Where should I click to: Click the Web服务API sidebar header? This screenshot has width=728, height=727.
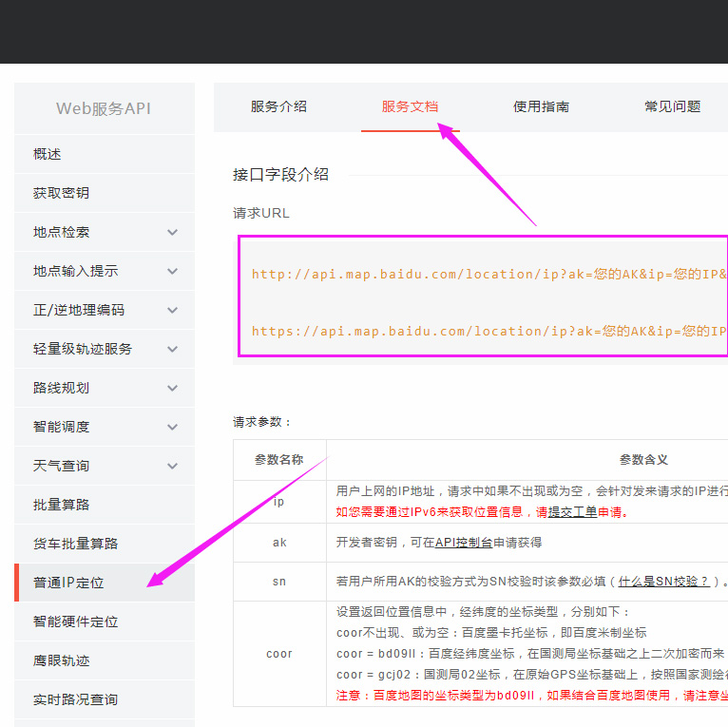[x=104, y=108]
